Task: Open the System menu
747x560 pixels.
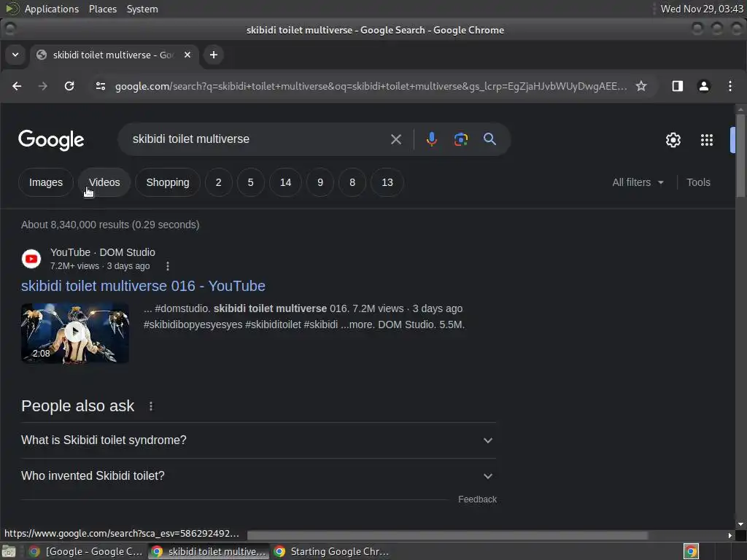Action: click(142, 9)
